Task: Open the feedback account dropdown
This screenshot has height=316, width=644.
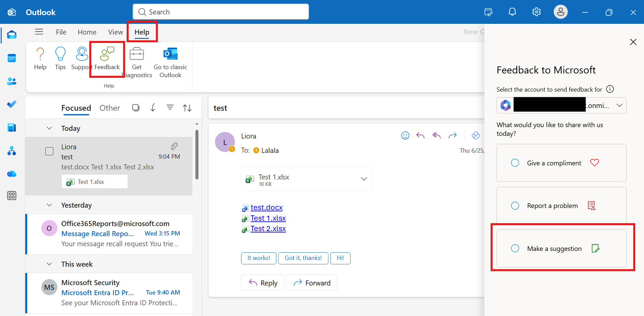Action: [x=561, y=105]
